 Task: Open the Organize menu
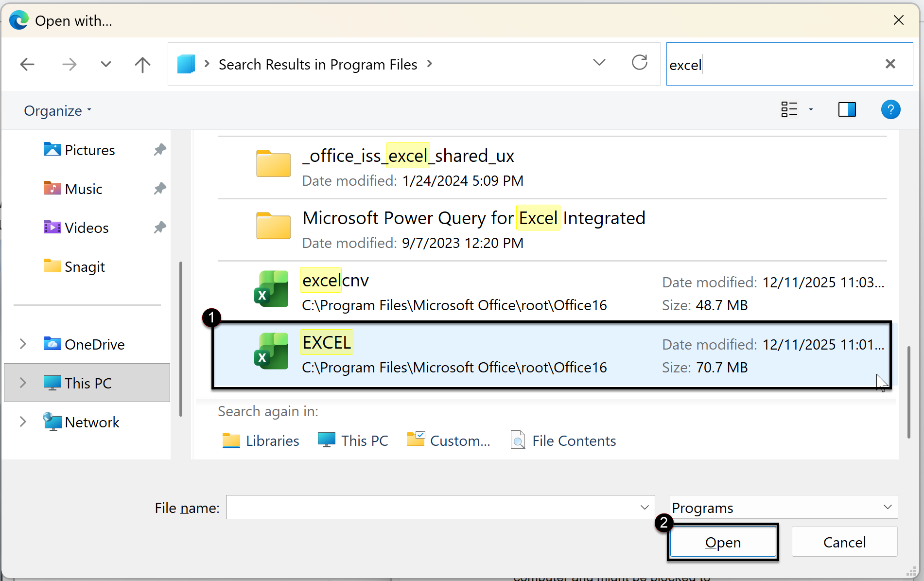(x=57, y=111)
